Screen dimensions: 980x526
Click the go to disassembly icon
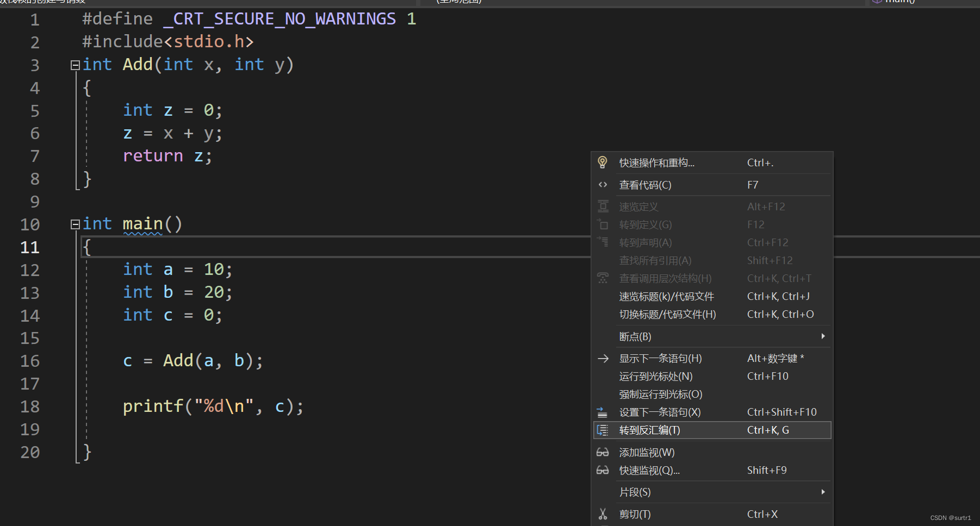[x=603, y=430]
